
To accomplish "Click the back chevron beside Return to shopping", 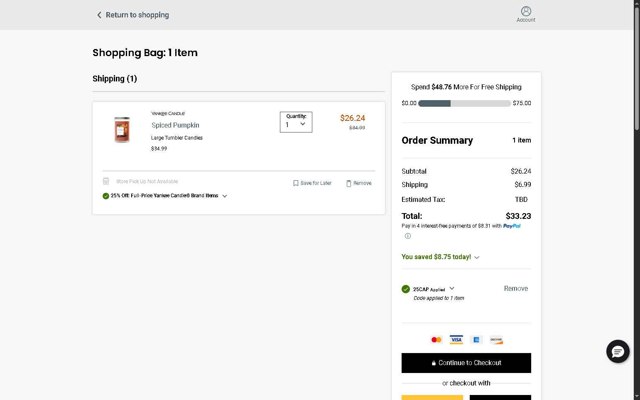I will tap(99, 15).
